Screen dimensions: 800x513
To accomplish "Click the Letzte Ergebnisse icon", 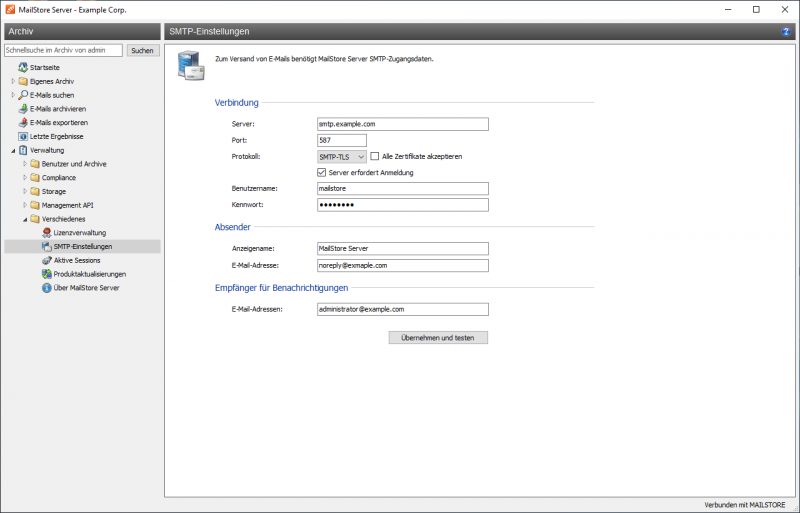I will tap(22, 136).
